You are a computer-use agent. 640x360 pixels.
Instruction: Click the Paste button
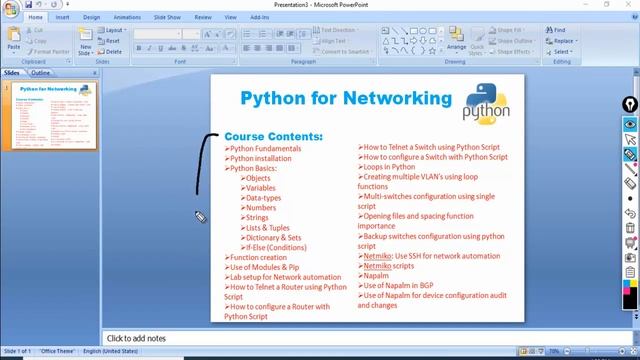tap(13, 39)
